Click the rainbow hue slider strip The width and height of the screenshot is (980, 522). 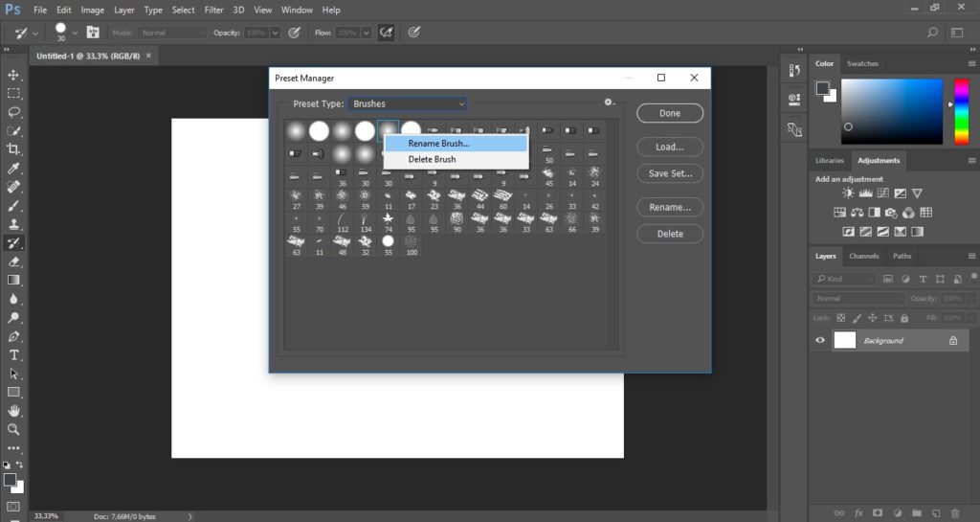click(961, 112)
